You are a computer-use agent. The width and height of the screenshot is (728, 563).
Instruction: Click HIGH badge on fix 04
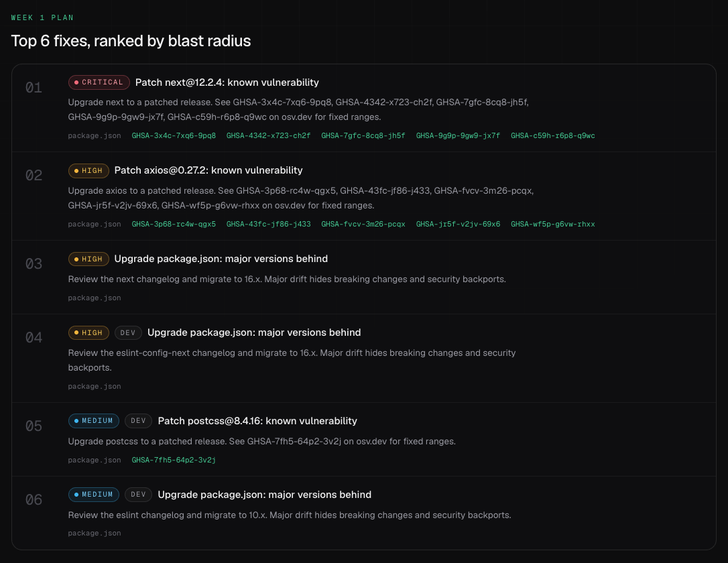[88, 333]
